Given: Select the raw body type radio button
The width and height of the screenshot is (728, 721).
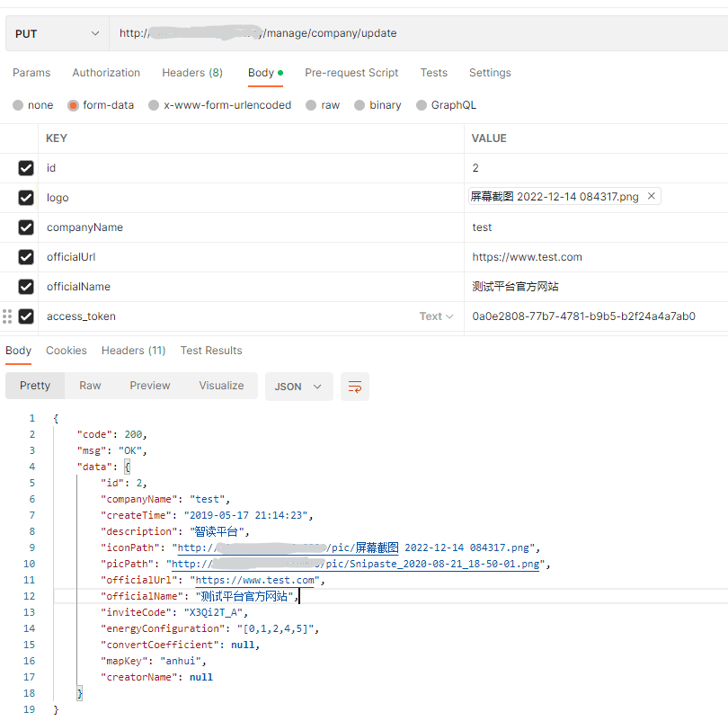Looking at the screenshot, I should click(x=311, y=105).
